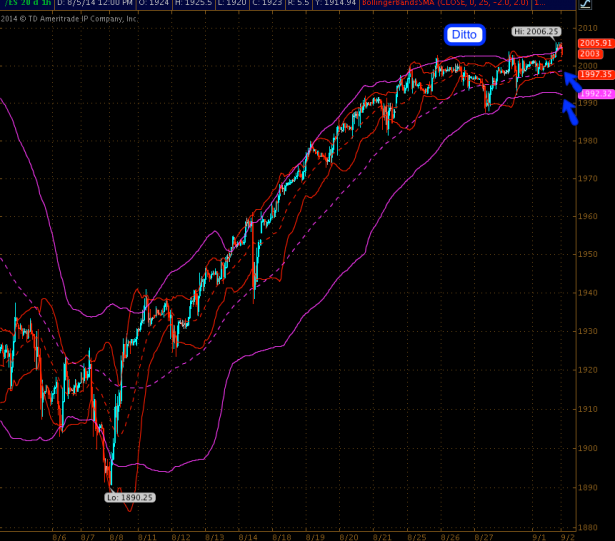Screen dimensions: 615x541
Task: Click the 8/6 date on time axis
Action: 58,536
